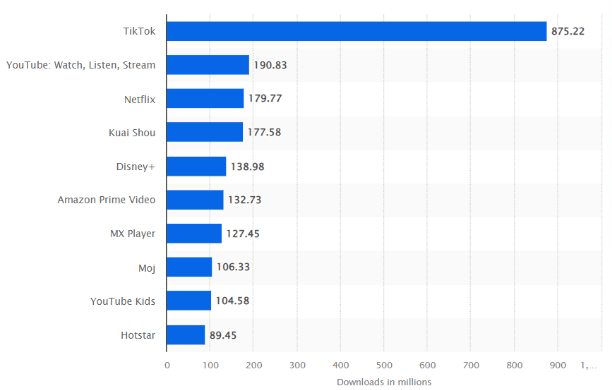This screenshot has height=390, width=612.
Task: Click the 179.77 value label
Action: (265, 98)
